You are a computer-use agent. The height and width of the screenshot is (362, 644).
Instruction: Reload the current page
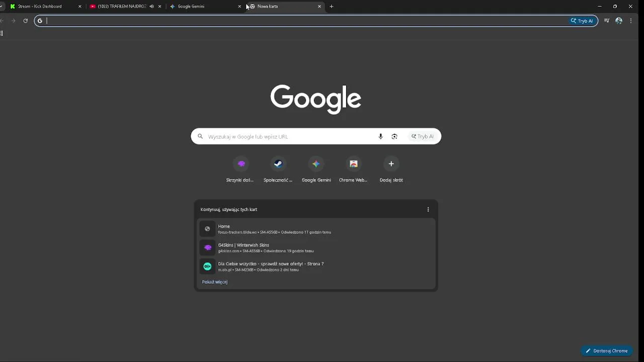click(x=25, y=21)
